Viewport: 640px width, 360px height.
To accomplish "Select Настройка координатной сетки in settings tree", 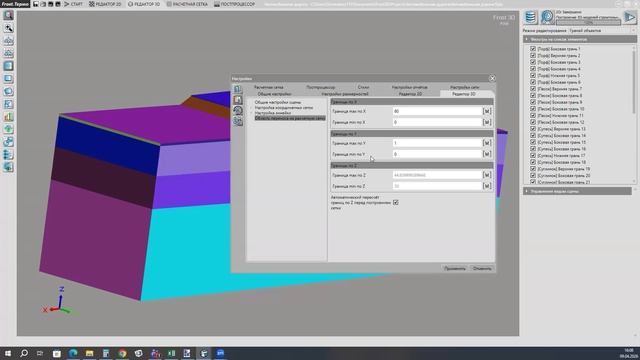I will click(x=284, y=108).
